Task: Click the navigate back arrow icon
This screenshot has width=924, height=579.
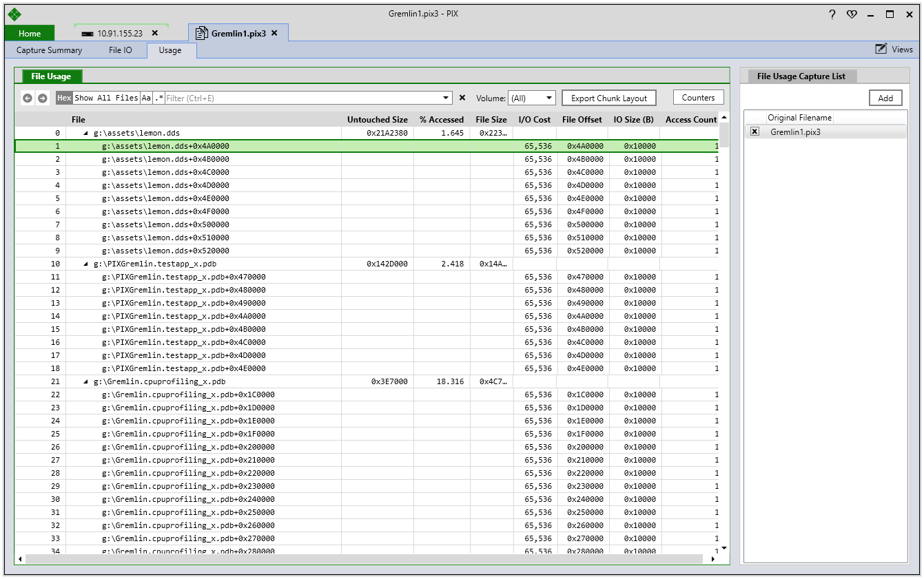Action: point(28,98)
